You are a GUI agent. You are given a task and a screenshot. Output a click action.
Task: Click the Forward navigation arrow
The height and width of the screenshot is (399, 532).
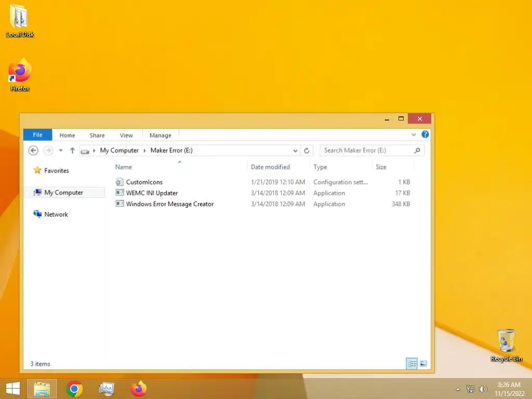[48, 150]
